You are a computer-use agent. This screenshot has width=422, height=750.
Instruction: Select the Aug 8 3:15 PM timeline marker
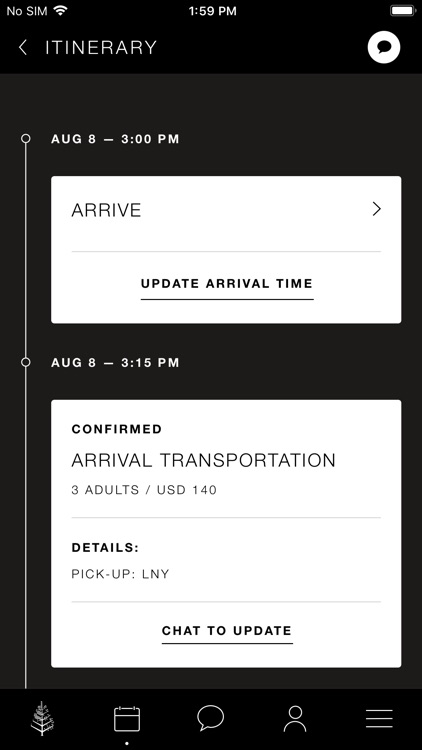pos(26,363)
